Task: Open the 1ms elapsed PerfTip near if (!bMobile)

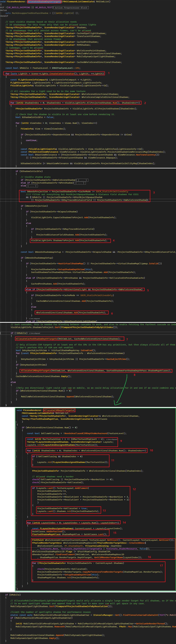Action: point(35,333)
